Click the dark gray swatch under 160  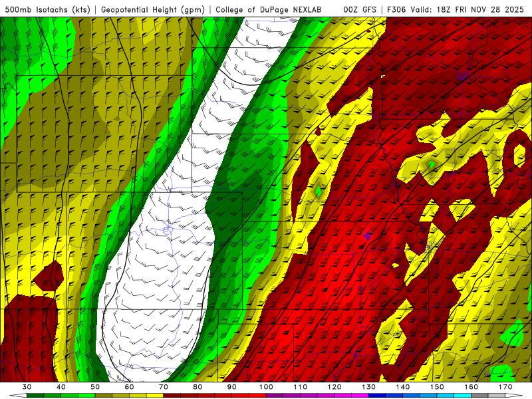pyautogui.click(x=479, y=396)
